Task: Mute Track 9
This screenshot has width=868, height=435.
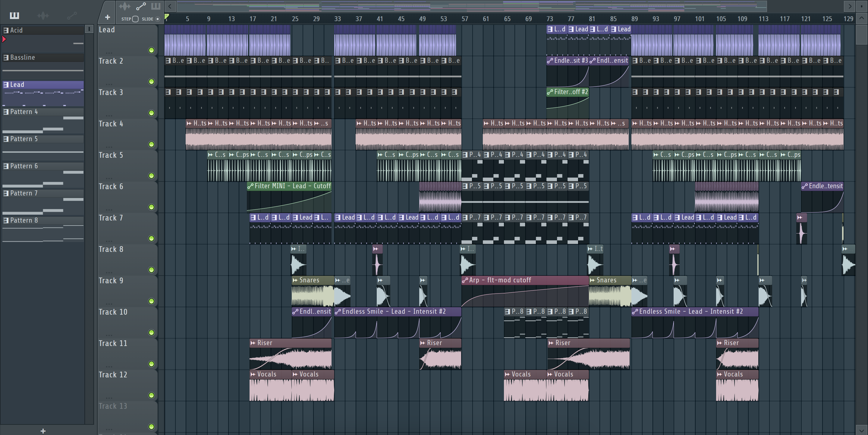Action: (151, 301)
